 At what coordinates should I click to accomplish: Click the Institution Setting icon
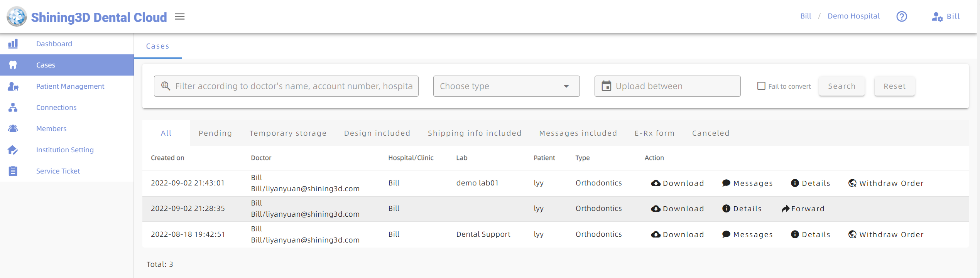click(13, 150)
